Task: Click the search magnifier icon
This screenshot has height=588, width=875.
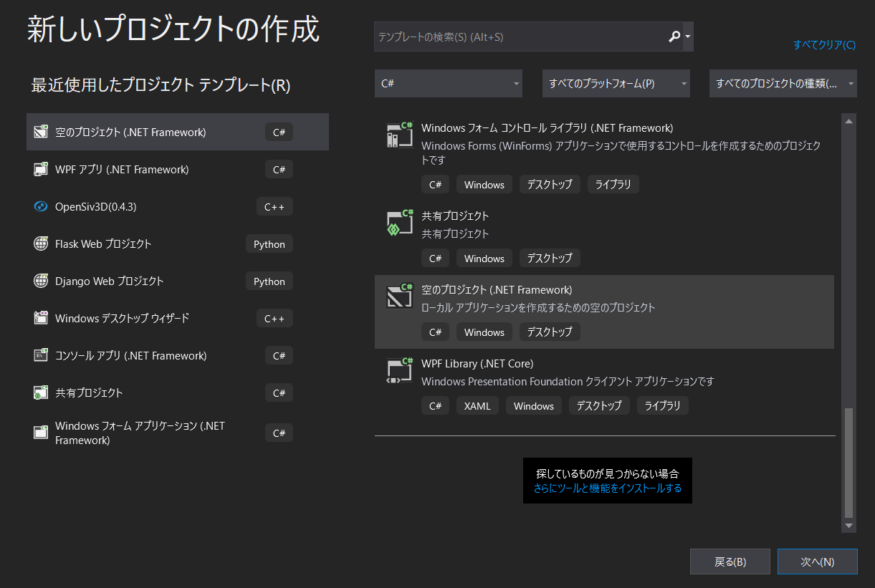Action: [674, 37]
